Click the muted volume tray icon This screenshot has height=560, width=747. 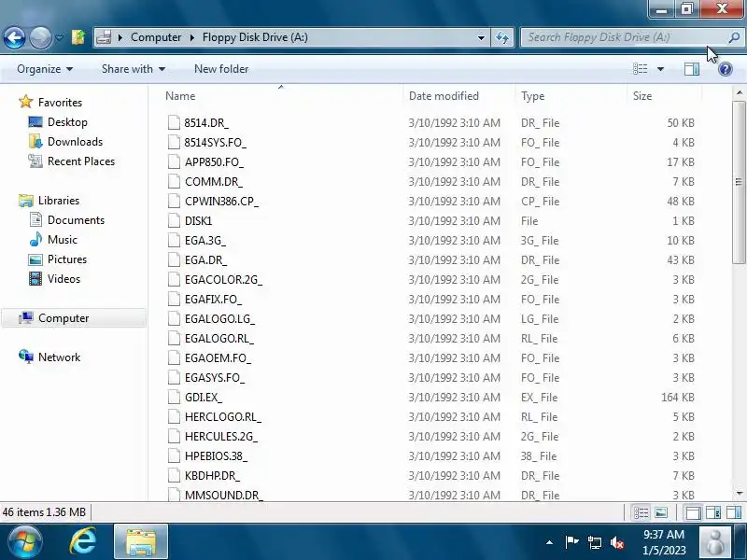617,542
